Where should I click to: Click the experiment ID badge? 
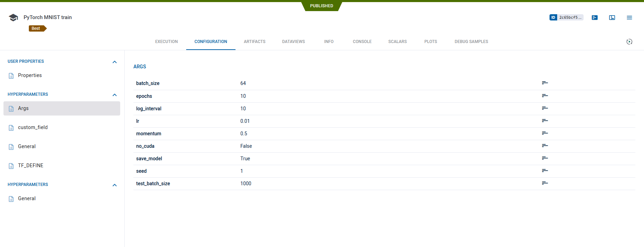(566, 17)
